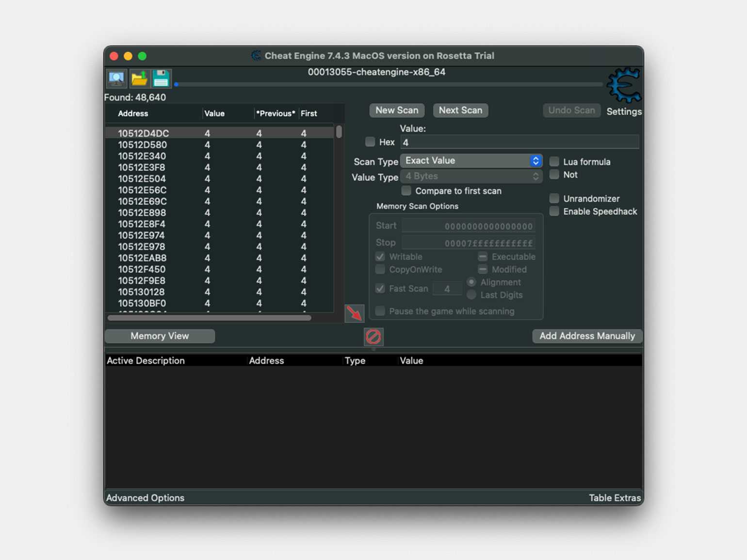This screenshot has height=560, width=747.
Task: Click the open folder load table icon
Action: 139,79
